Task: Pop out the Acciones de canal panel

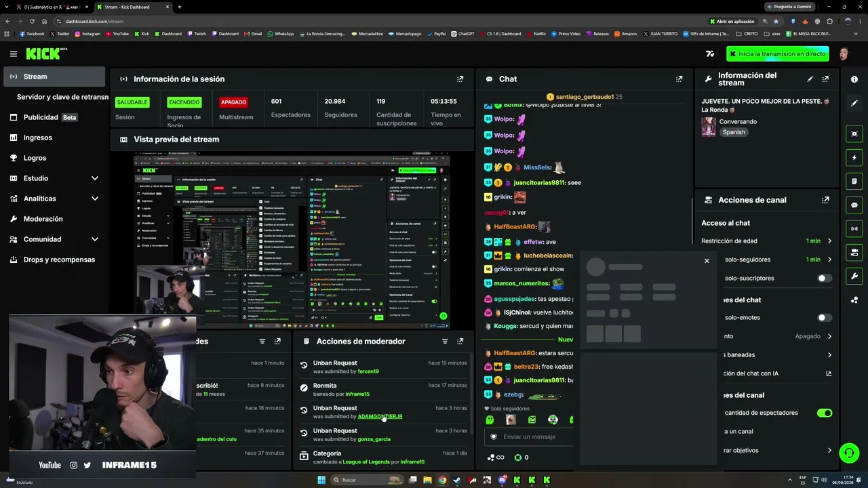Action: [825, 200]
